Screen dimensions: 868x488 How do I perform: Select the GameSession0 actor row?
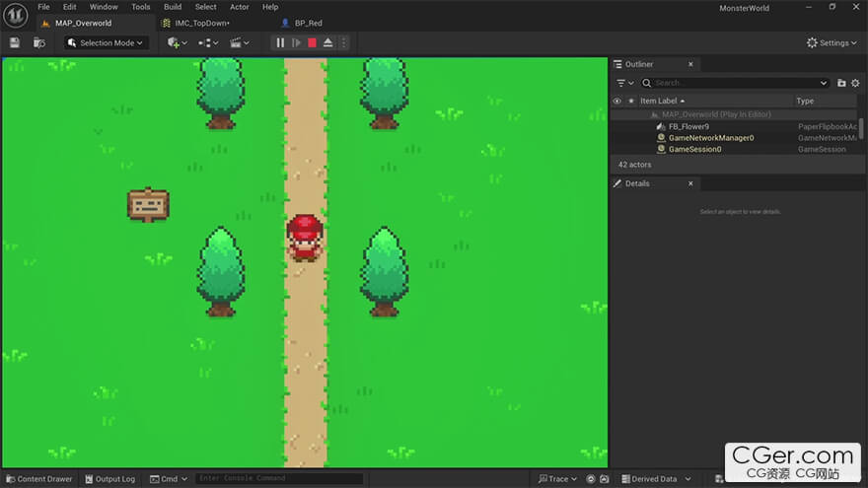coord(735,150)
